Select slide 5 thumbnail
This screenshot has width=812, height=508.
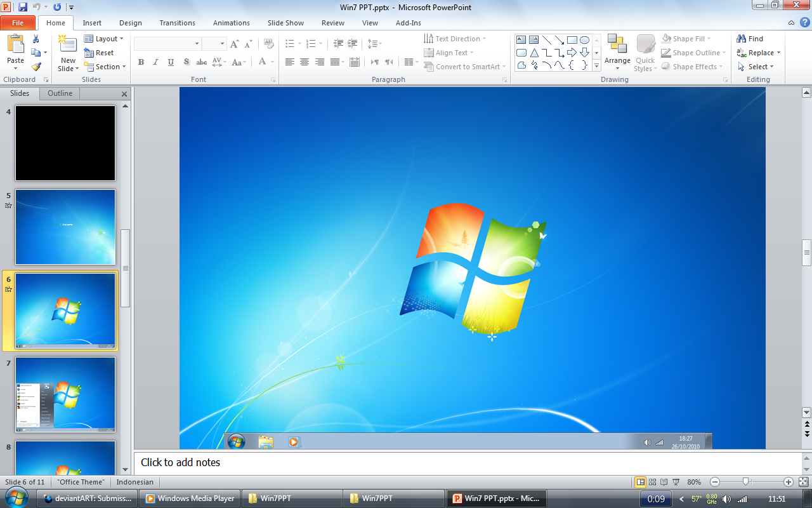[x=65, y=227]
